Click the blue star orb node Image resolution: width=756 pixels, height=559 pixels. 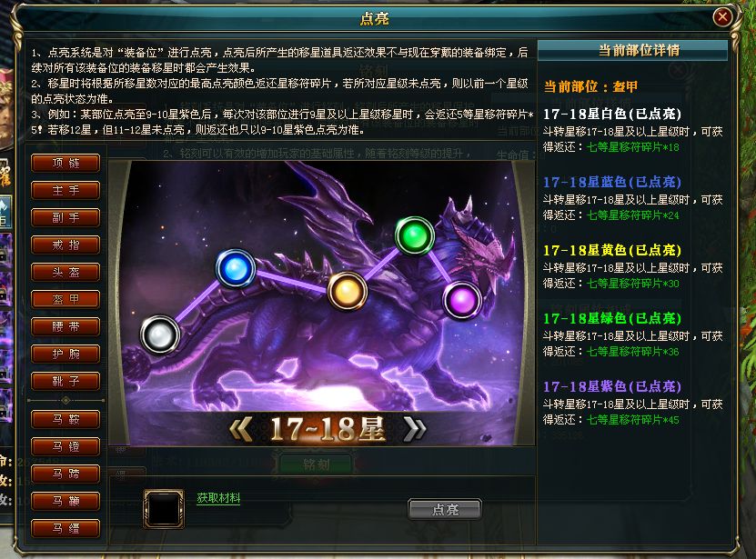click(236, 268)
